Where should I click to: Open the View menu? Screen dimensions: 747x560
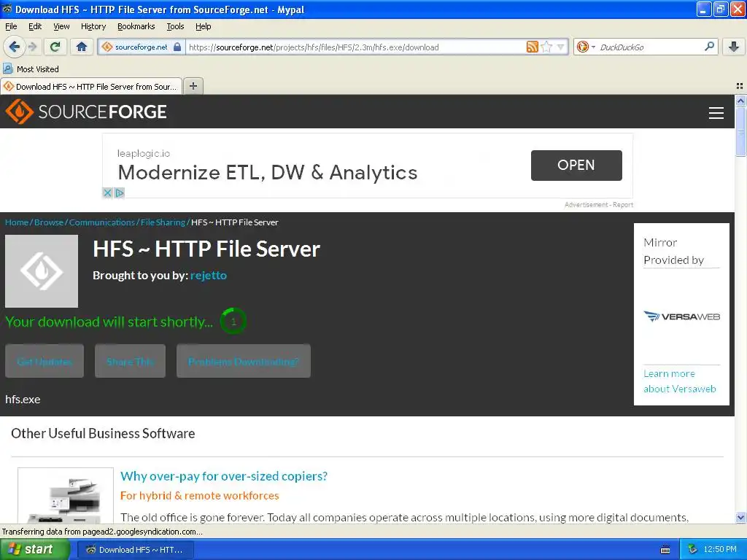pyautogui.click(x=61, y=26)
